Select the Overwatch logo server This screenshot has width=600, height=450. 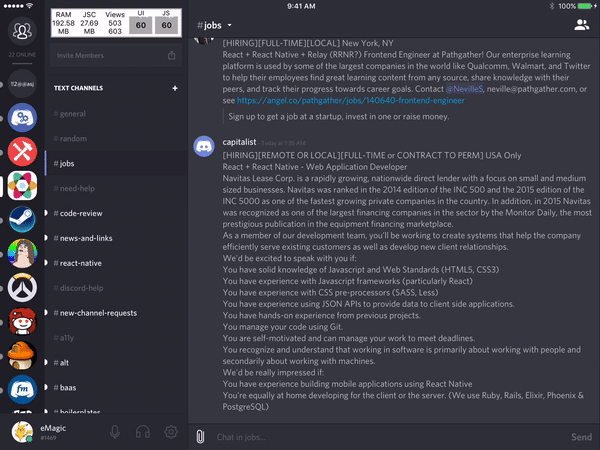pos(22,287)
